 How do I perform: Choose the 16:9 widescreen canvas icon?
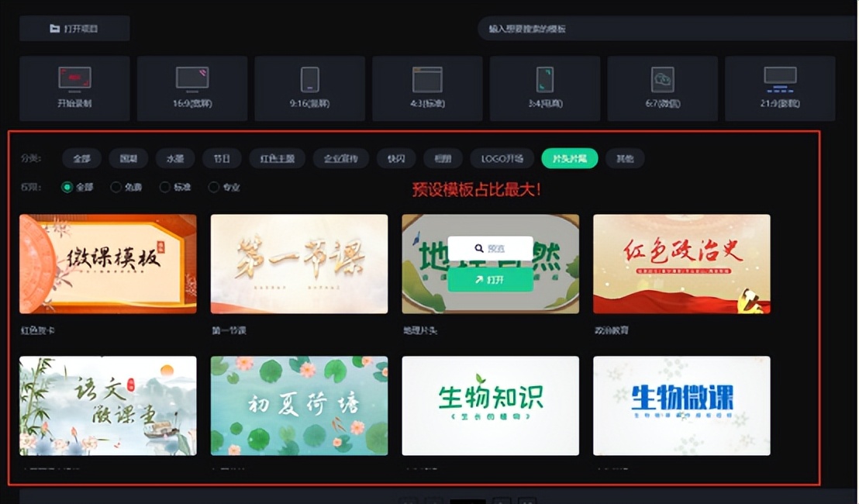tap(192, 88)
